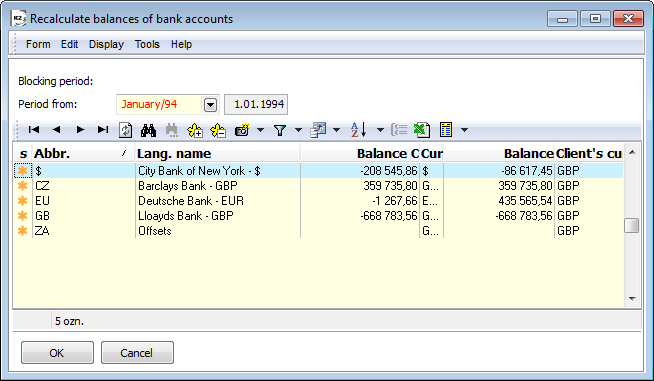Click the Cur column header
654x381 pixels.
point(431,154)
